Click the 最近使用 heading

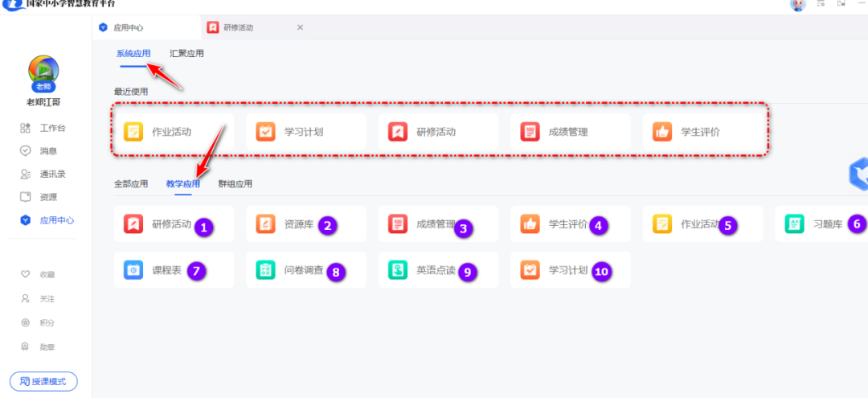(x=131, y=92)
